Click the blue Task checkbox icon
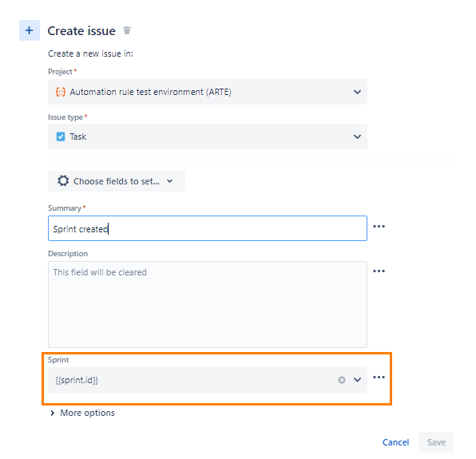Viewport: 476px width, 459px height. tap(61, 137)
